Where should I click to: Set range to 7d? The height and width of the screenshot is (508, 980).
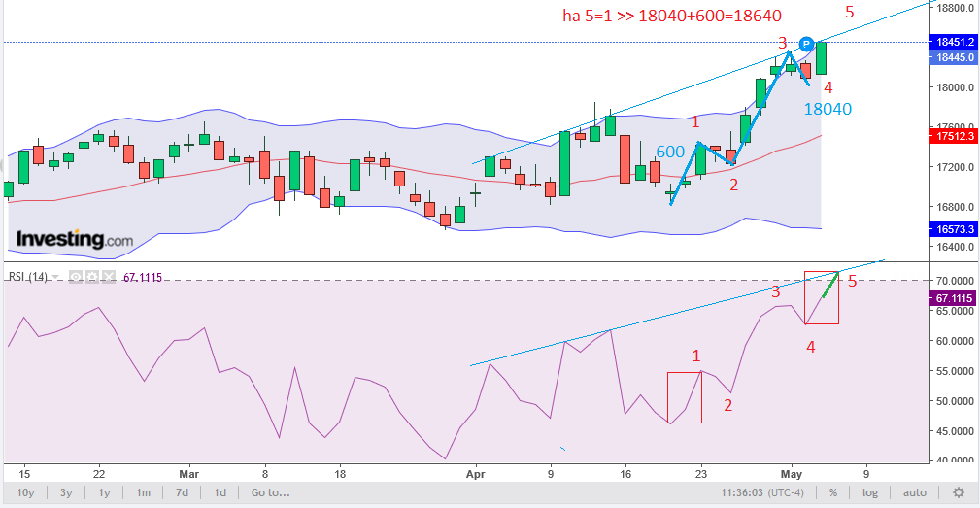point(182,492)
